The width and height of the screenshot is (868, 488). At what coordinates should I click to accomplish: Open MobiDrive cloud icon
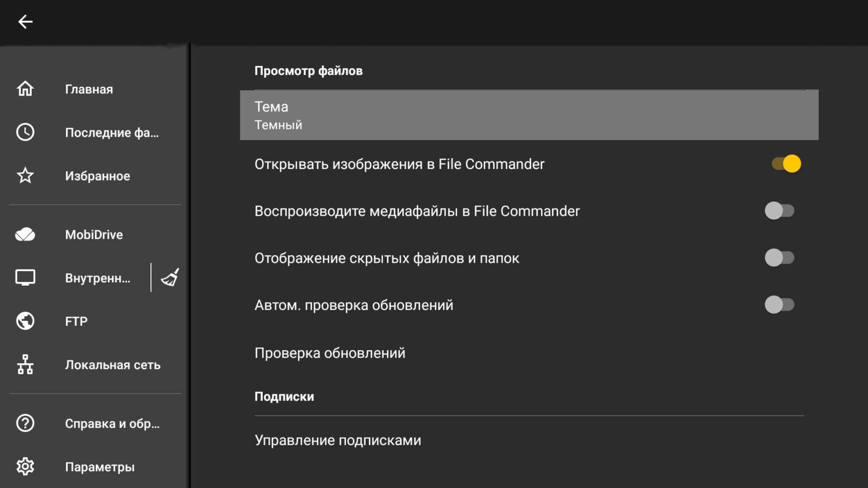pos(25,234)
